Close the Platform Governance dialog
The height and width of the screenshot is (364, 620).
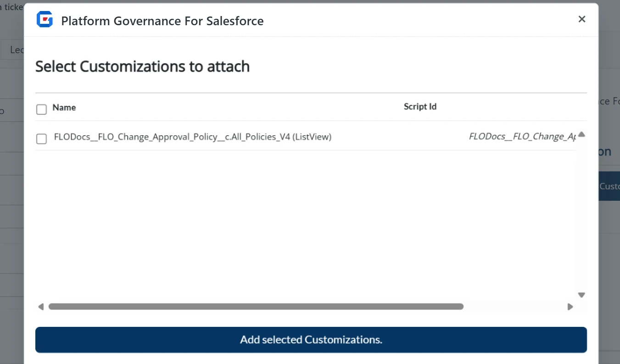pyautogui.click(x=581, y=19)
